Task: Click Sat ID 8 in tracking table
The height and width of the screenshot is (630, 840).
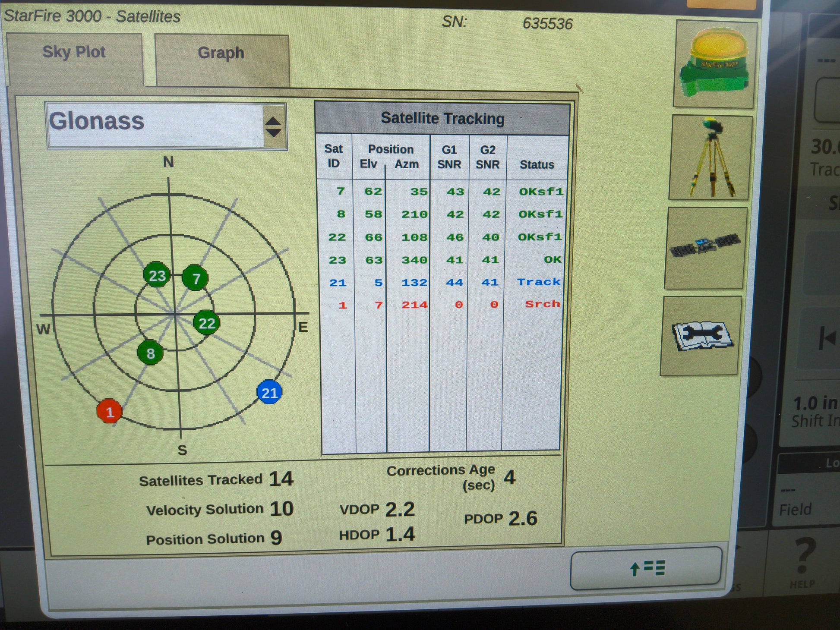Action: pyautogui.click(x=341, y=214)
